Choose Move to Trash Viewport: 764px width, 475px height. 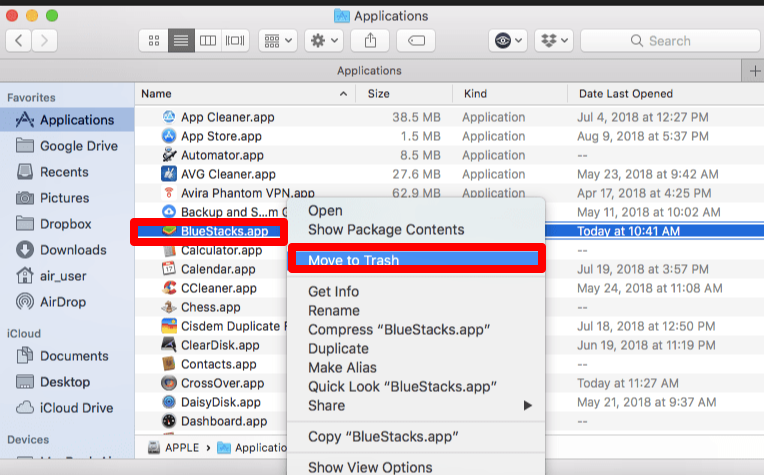pos(416,259)
